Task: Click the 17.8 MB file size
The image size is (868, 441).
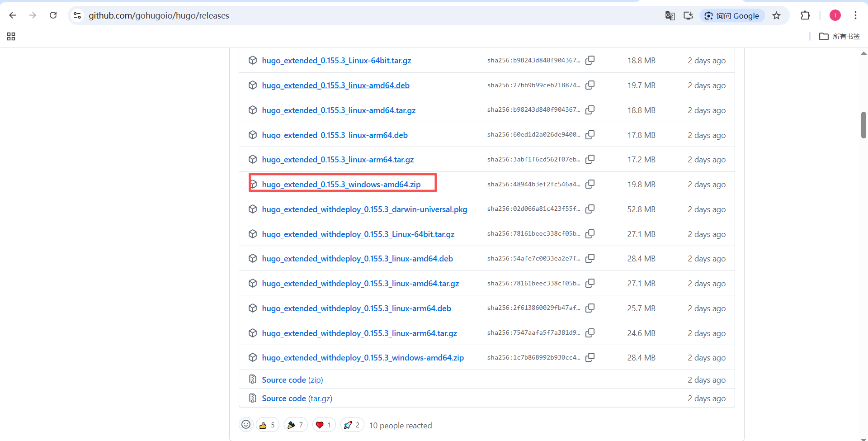Action: (641, 135)
